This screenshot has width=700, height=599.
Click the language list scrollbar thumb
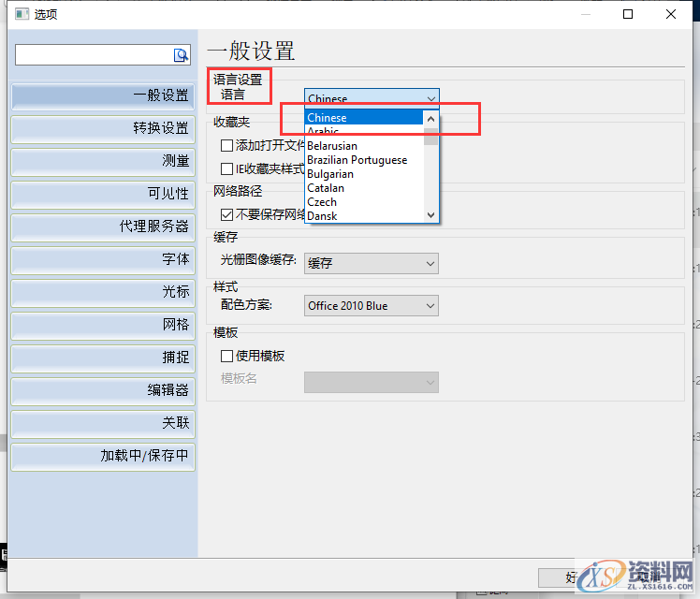(430, 137)
